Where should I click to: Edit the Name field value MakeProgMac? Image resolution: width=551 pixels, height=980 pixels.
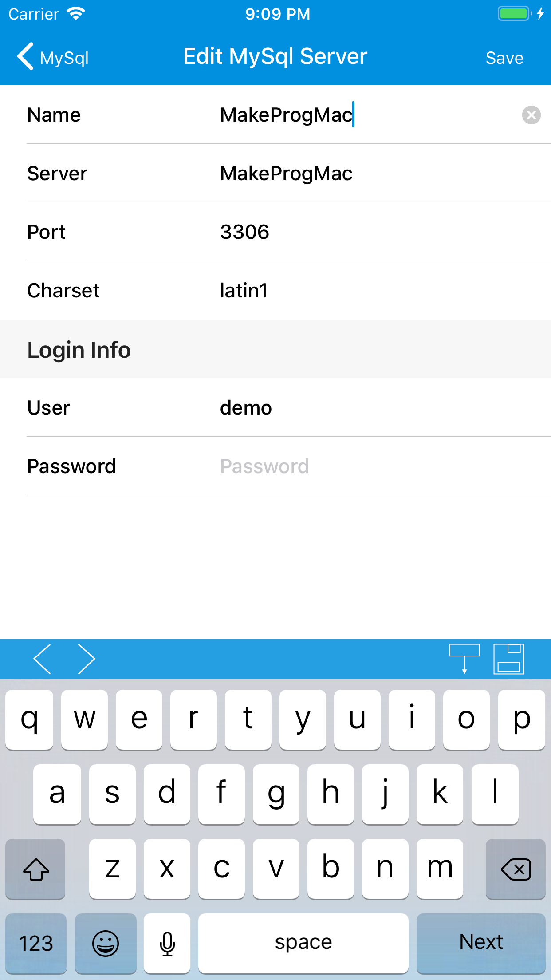(286, 115)
